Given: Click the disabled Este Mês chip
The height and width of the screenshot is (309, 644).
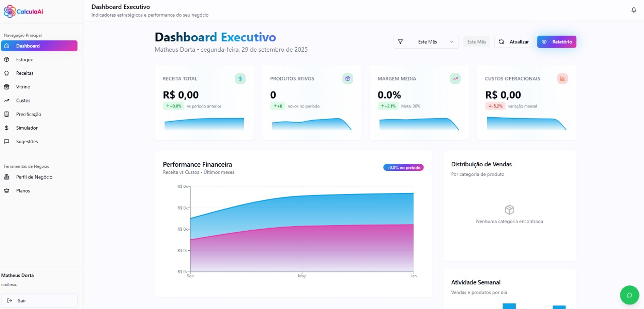Looking at the screenshot, I should (x=476, y=42).
